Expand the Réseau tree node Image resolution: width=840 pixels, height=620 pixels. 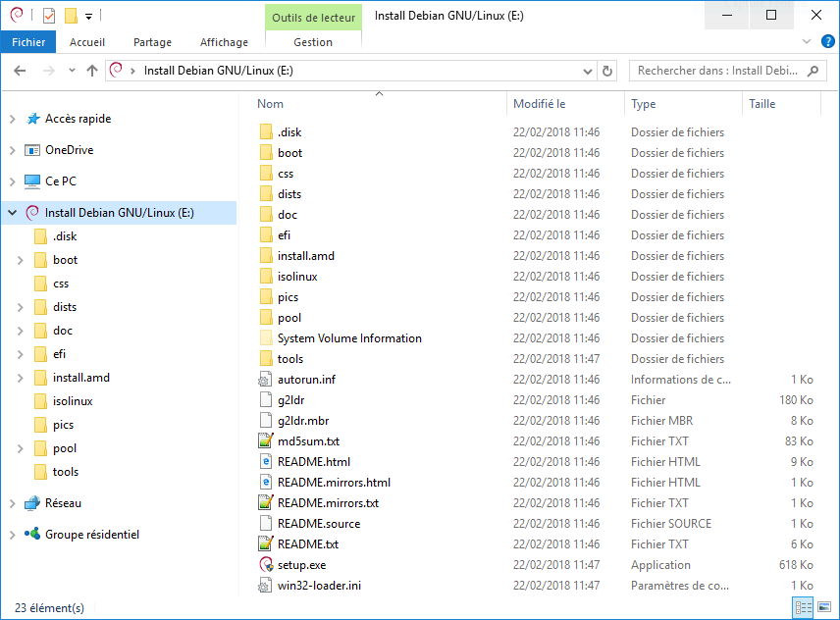click(13, 503)
